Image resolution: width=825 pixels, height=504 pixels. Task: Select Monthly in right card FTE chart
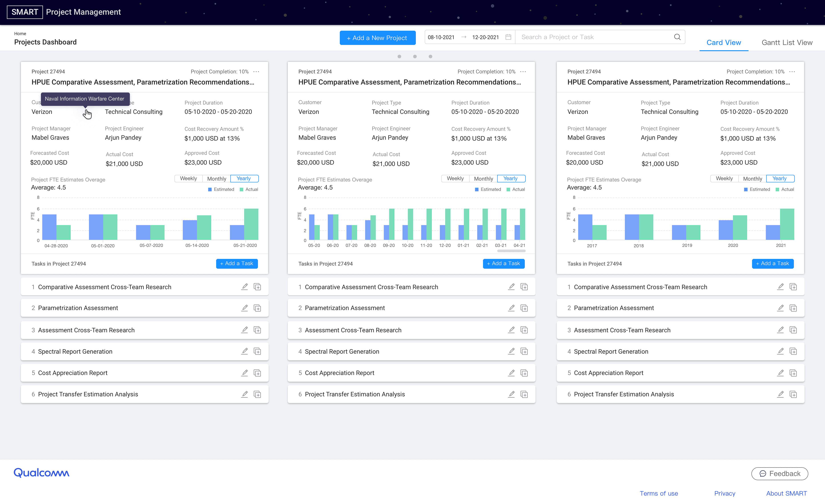[x=753, y=179]
